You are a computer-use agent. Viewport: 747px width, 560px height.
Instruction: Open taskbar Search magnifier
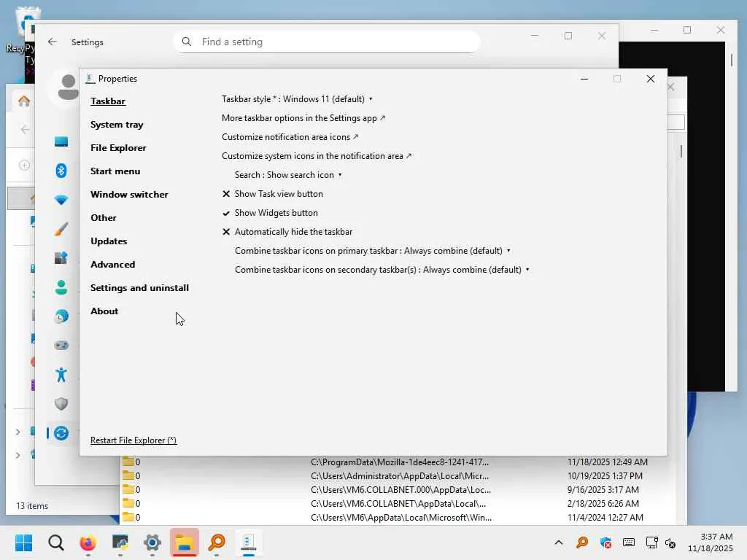pyautogui.click(x=55, y=542)
